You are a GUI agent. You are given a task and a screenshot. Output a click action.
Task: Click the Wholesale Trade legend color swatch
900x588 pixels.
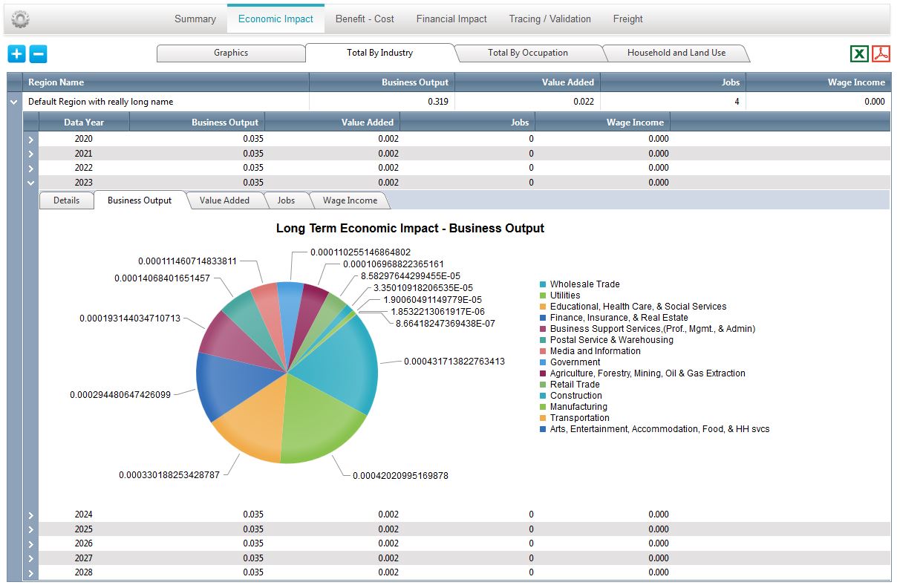tap(543, 284)
